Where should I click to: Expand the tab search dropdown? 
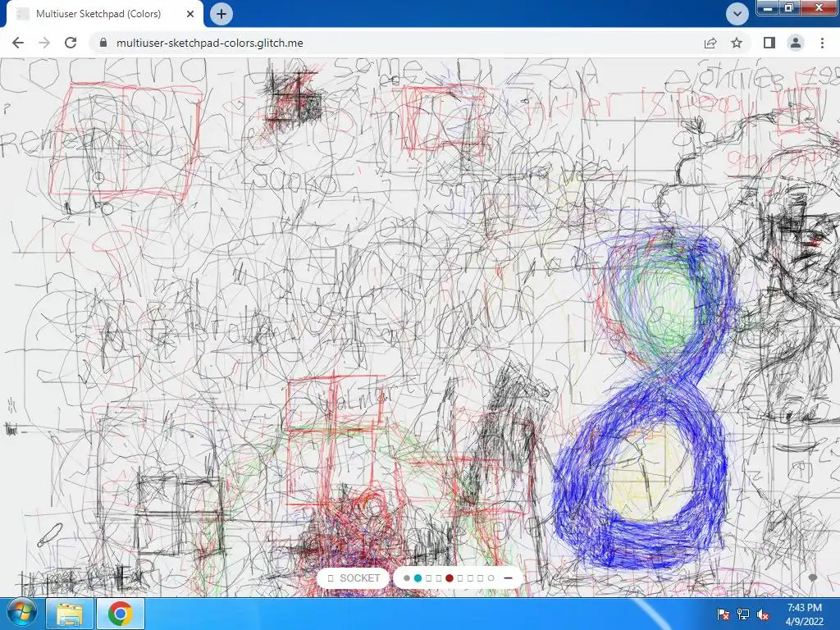click(x=737, y=14)
